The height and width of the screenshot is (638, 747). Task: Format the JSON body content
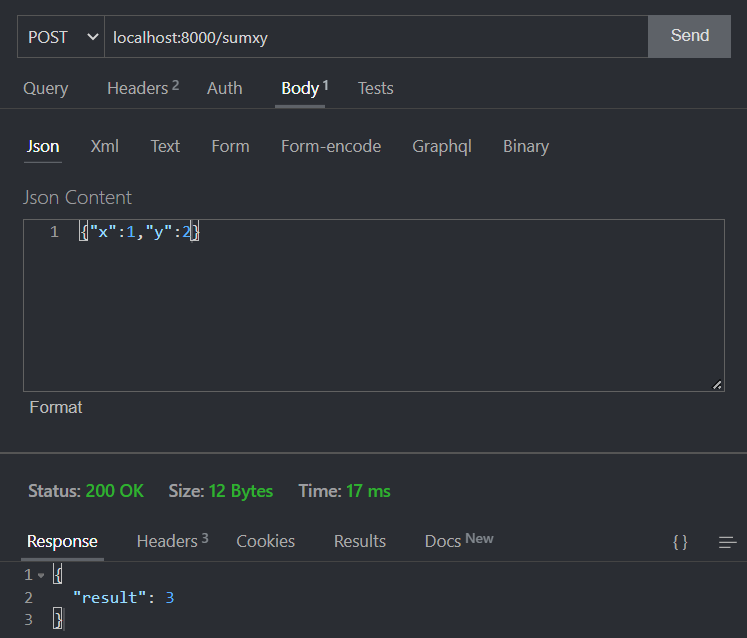[56, 407]
